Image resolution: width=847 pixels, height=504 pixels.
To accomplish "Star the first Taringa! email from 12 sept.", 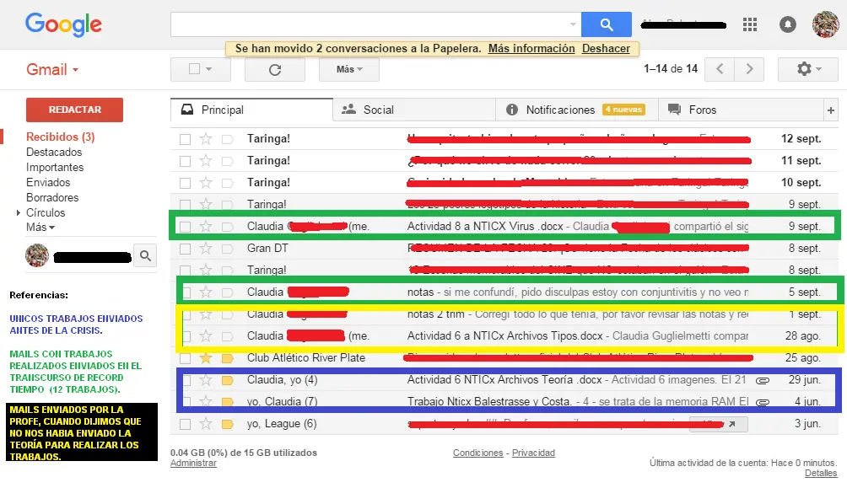I will [x=206, y=139].
